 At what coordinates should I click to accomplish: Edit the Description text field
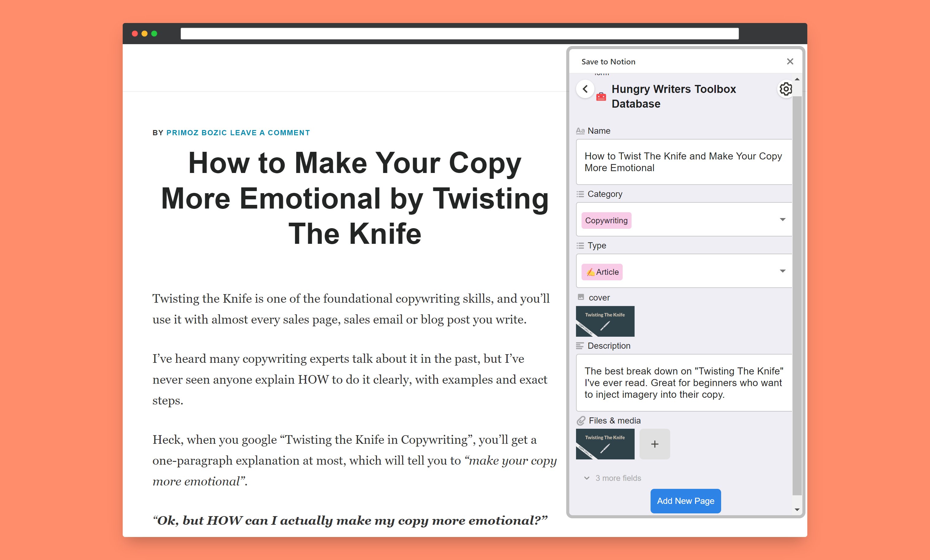point(683,383)
